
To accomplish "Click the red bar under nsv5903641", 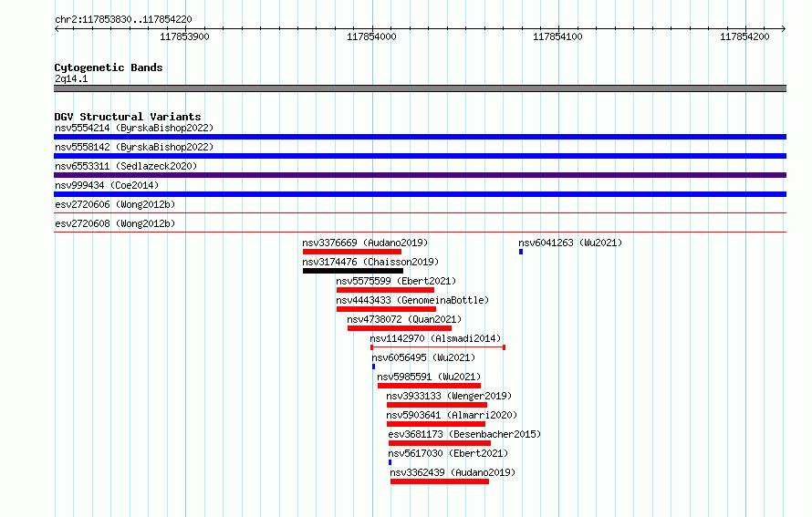I will point(436,424).
